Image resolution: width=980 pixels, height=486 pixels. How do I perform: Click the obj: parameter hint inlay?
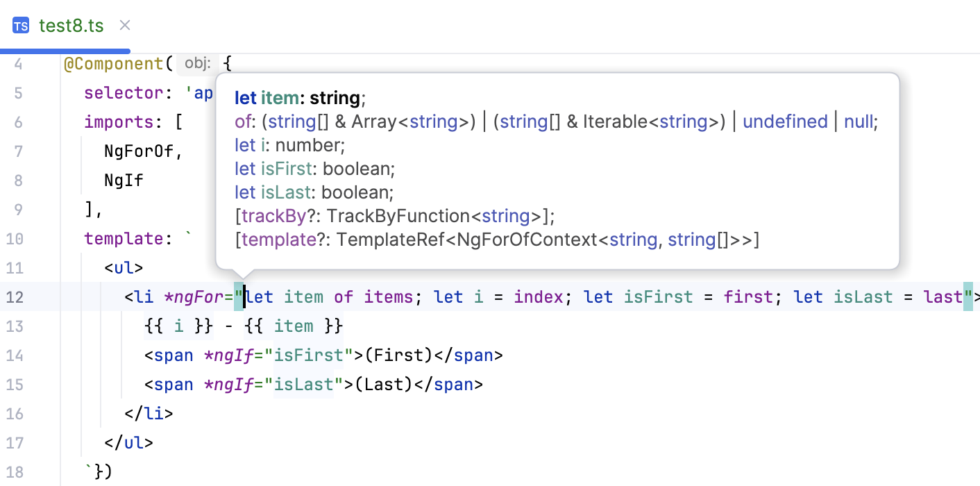[196, 63]
